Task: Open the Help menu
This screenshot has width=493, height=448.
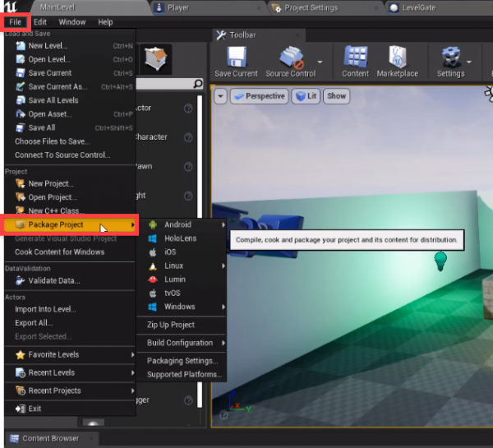Action: tap(105, 22)
